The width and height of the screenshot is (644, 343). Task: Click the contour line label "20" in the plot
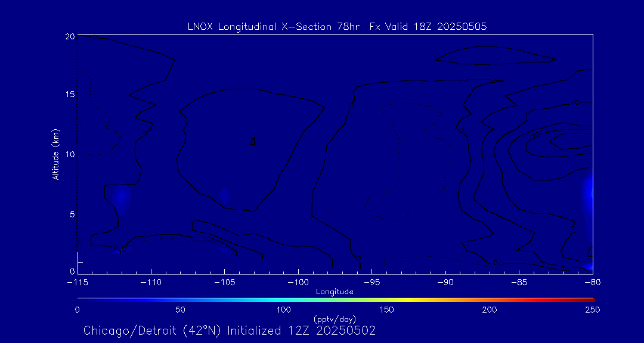point(536,135)
